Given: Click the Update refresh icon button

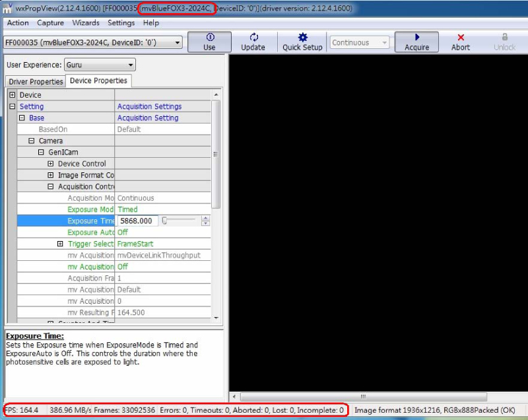Looking at the screenshot, I should (x=253, y=42).
